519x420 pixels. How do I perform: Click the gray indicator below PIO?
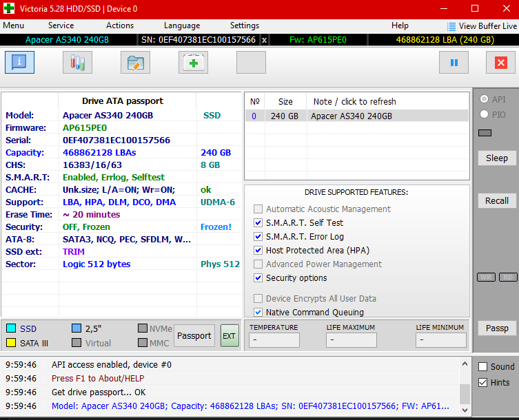point(485,133)
